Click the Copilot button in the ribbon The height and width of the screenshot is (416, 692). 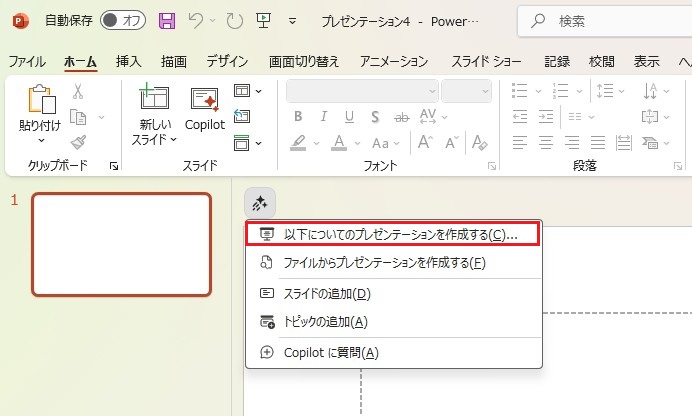tap(205, 108)
